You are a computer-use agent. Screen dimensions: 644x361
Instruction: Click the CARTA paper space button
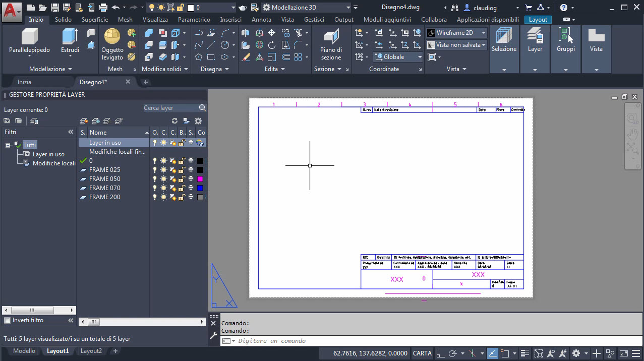click(422, 353)
